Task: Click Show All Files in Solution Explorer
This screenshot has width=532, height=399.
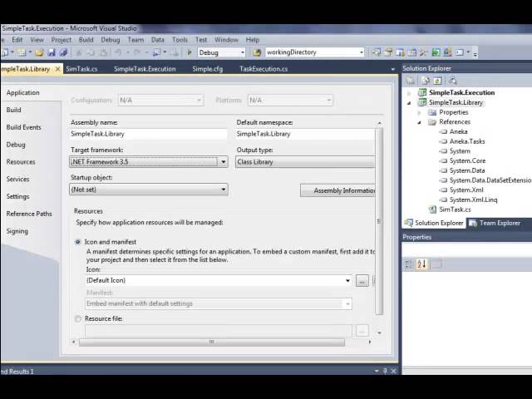Action: tap(425, 81)
